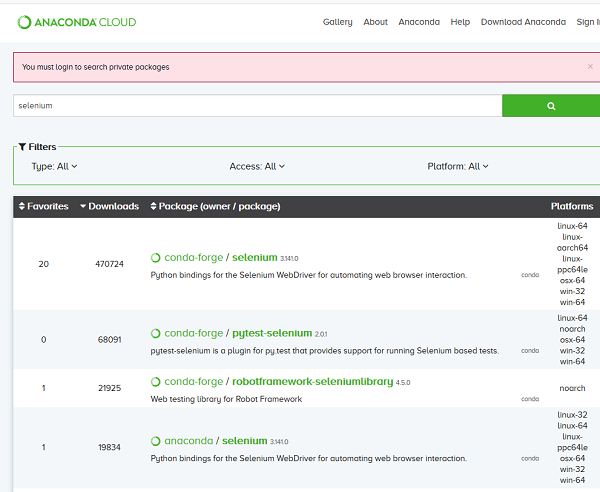Click download count 21925
The width and height of the screenshot is (600, 492).
[109, 388]
